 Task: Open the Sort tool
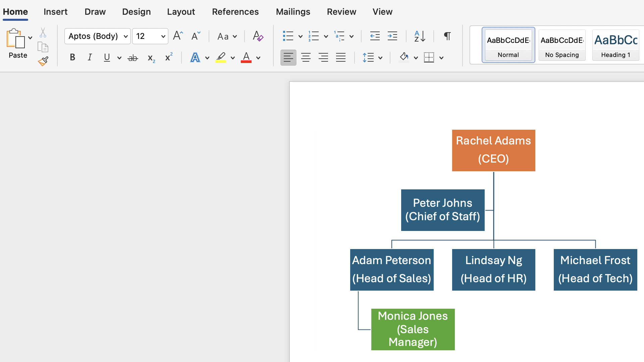tap(419, 36)
